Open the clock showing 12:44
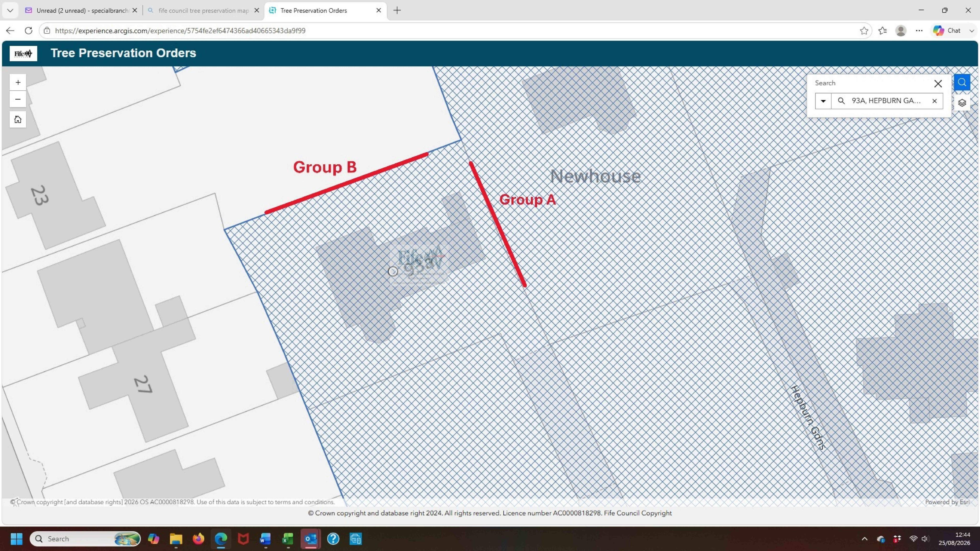Image resolution: width=980 pixels, height=551 pixels. pos(954,539)
